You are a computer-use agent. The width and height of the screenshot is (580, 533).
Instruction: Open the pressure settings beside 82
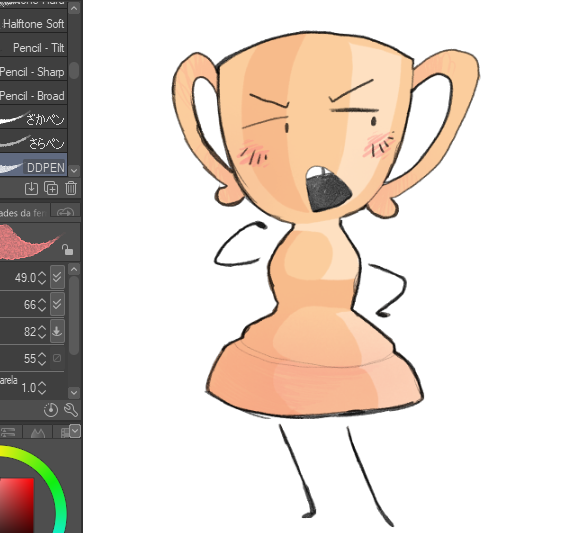57,331
